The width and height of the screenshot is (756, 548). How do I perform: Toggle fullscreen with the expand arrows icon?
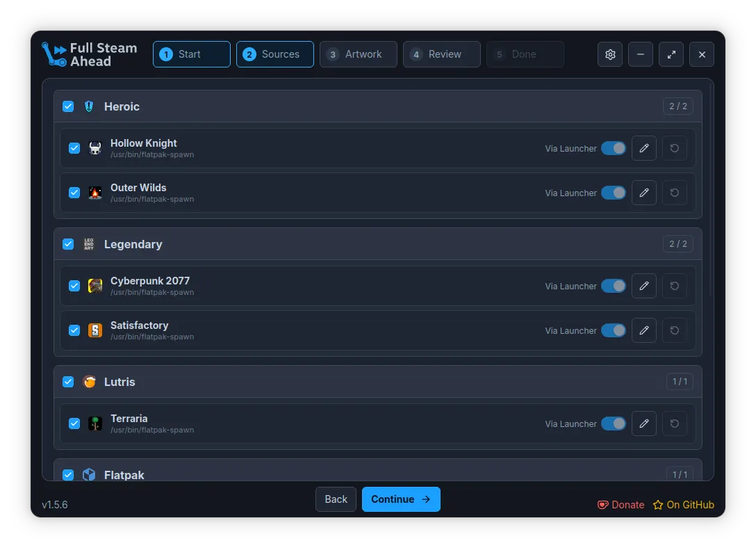pos(671,54)
